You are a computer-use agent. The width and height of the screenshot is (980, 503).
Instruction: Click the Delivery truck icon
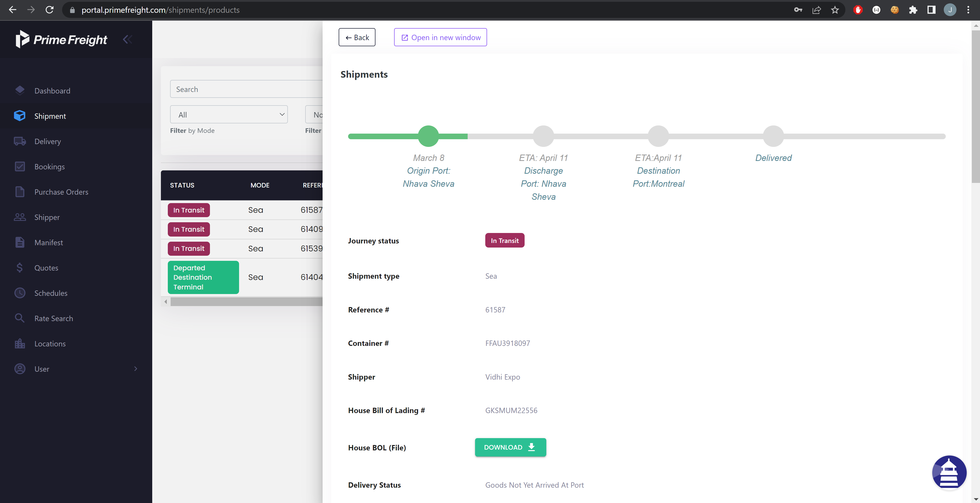[x=20, y=141]
